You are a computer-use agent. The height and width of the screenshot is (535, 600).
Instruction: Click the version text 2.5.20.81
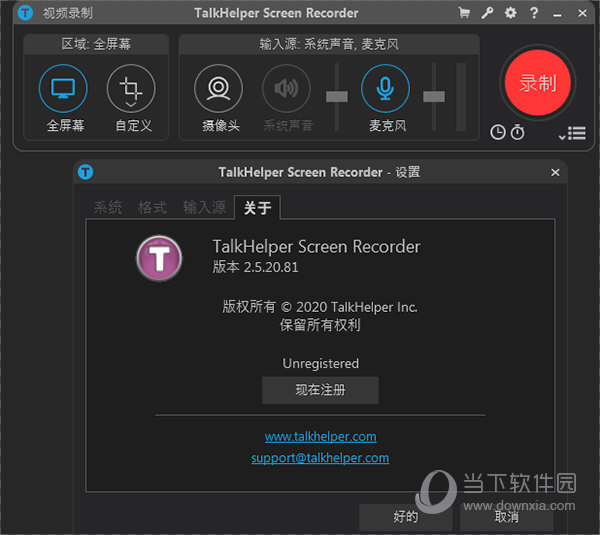pyautogui.click(x=271, y=267)
